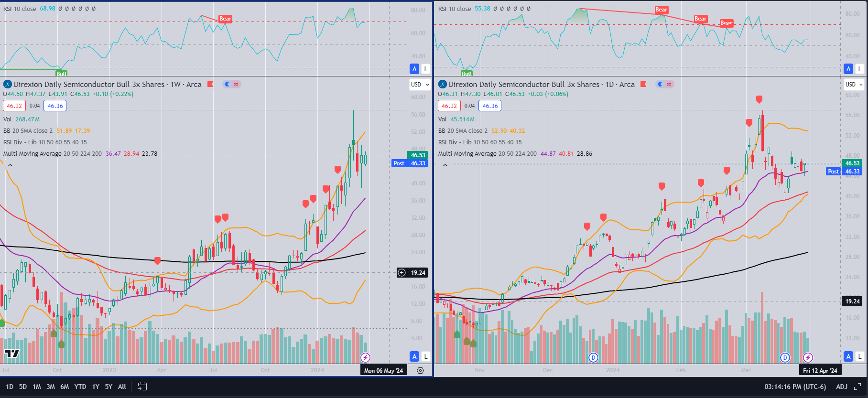
Task: Toggle ADJ adjusted data in bottom bar
Action: pos(842,387)
